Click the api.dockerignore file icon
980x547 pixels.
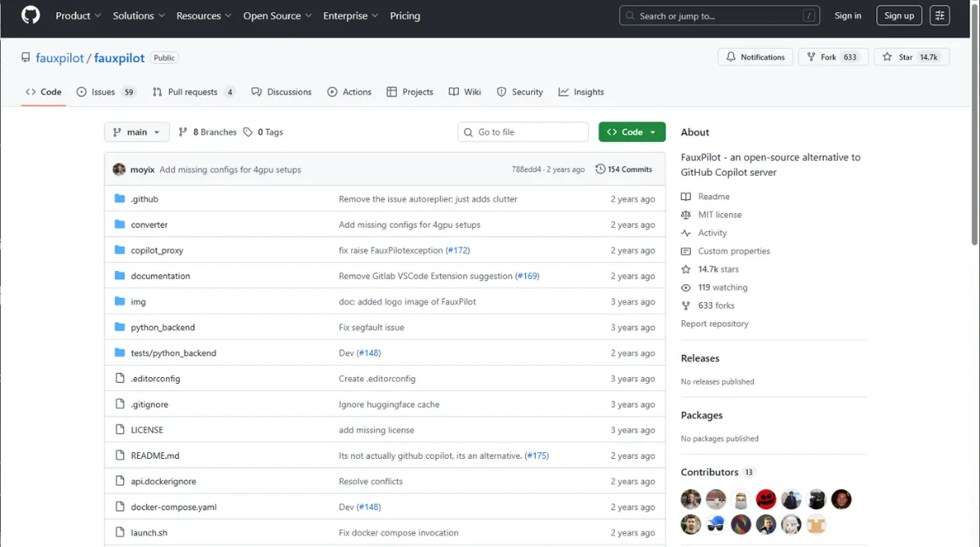click(x=119, y=482)
